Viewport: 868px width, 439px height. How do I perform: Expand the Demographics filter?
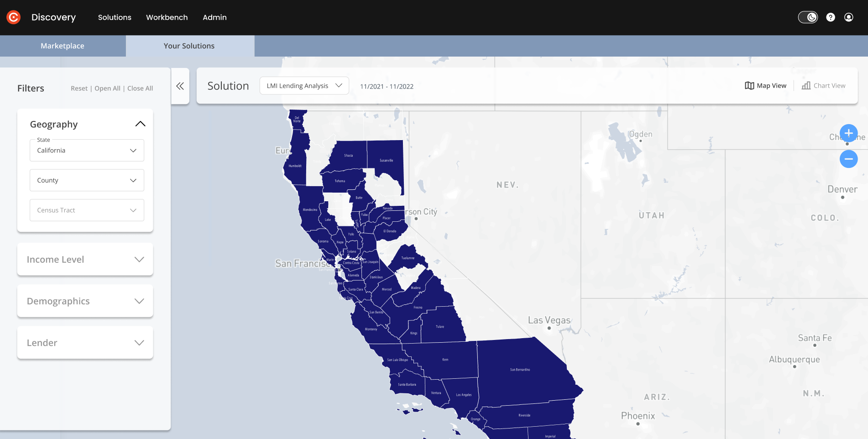[85, 301]
